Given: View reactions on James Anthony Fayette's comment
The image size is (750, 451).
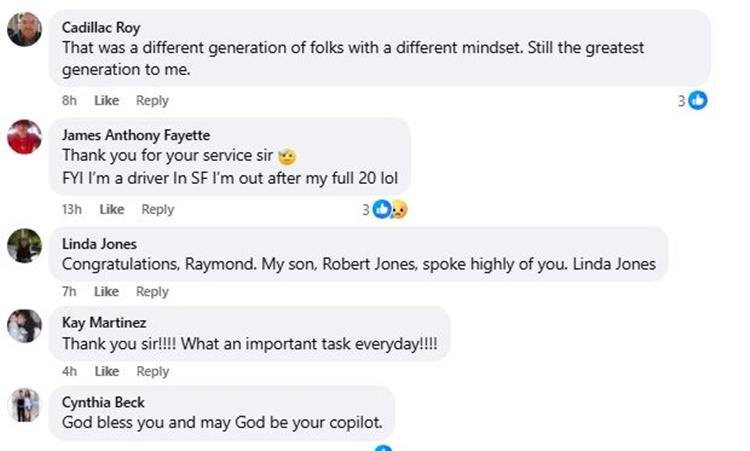Looking at the screenshot, I should pyautogui.click(x=385, y=209).
